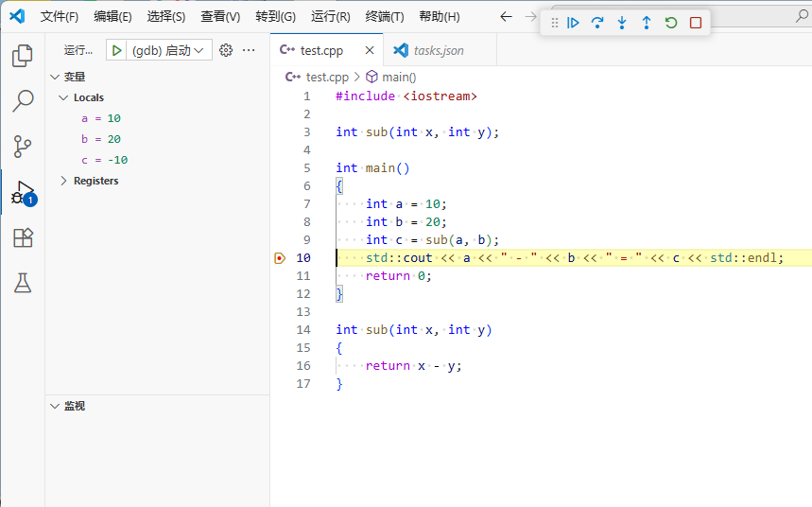Open the Search view in activity bar
Image resolution: width=812 pixels, height=507 pixels.
pos(23,100)
